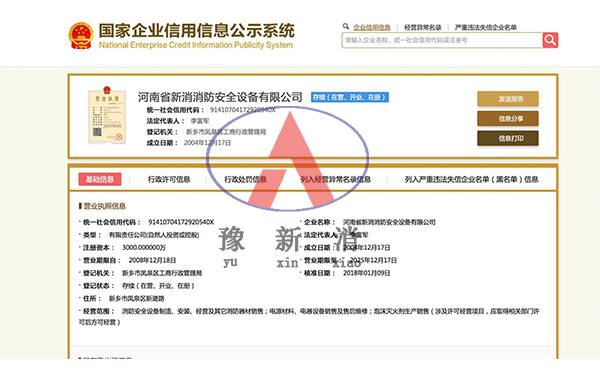Click the small magnifier icon beside 企业信用信息
Viewport: 600px width, 374px height.
[x=346, y=26]
